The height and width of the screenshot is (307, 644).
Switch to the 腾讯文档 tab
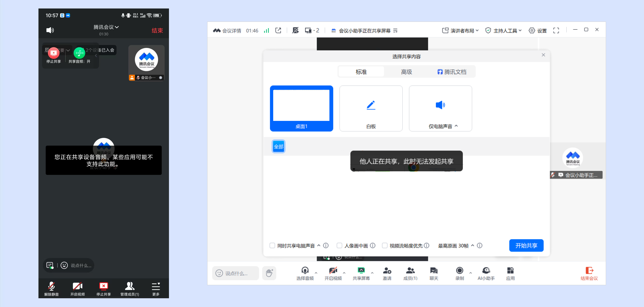[452, 72]
